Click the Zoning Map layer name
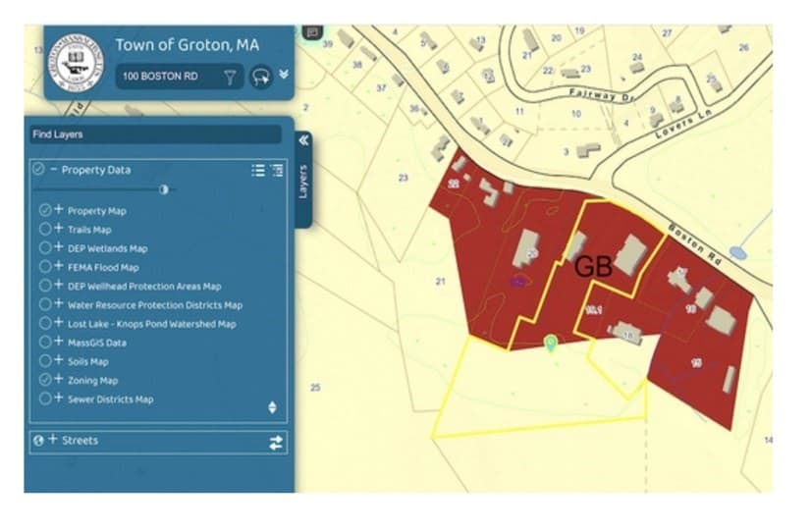 [93, 381]
